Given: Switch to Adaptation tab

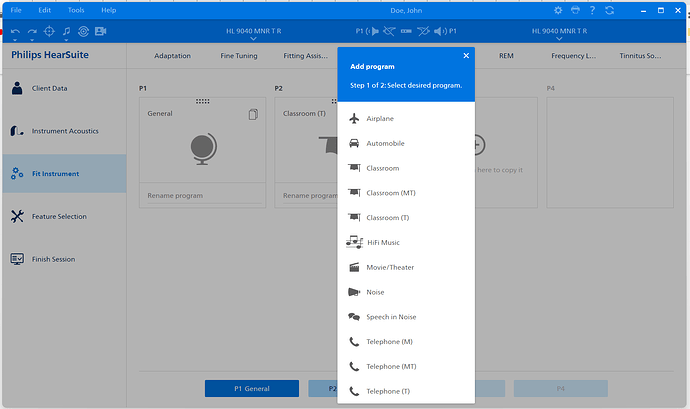Looking at the screenshot, I should (172, 55).
